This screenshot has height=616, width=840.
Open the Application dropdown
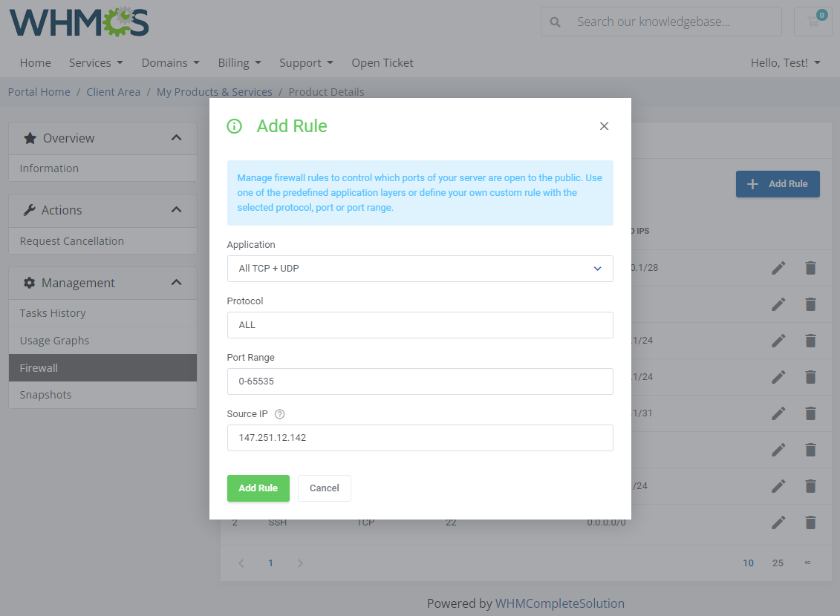420,269
